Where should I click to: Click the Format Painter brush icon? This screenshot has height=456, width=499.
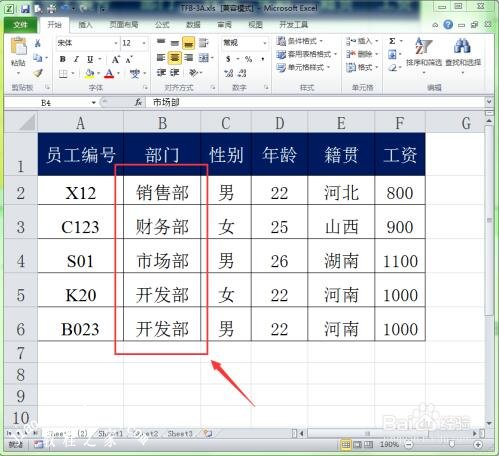click(38, 73)
